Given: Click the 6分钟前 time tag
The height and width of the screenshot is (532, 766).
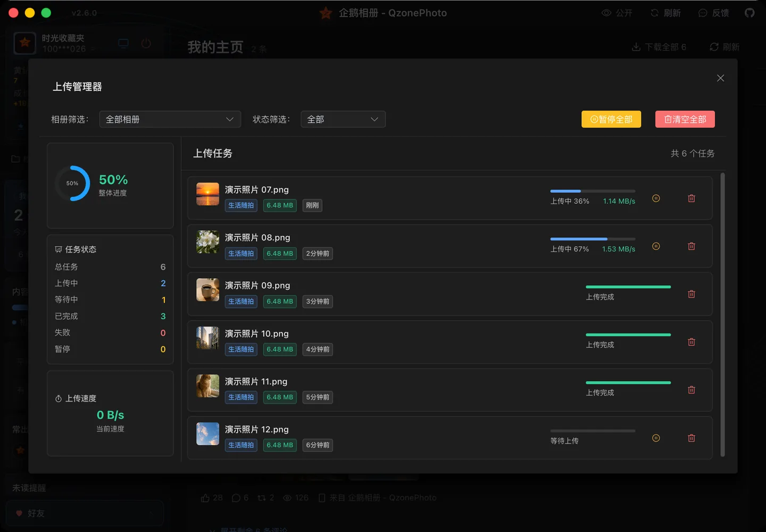Looking at the screenshot, I should (318, 445).
